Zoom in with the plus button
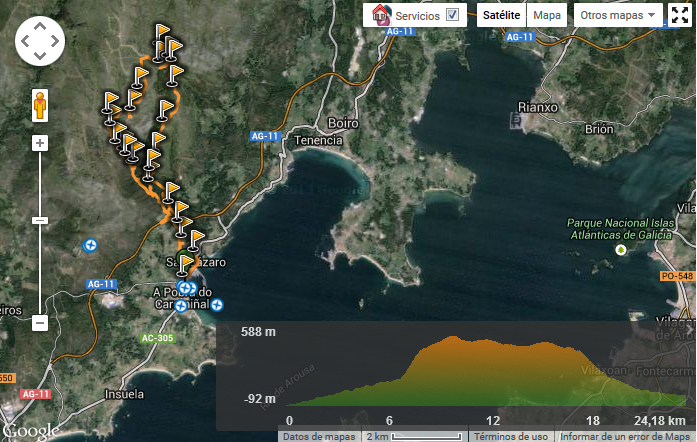The width and height of the screenshot is (697, 442). pos(40,143)
